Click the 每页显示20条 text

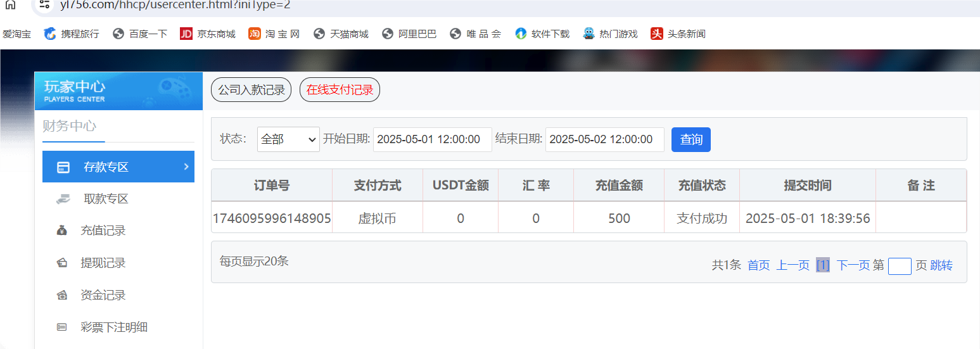[254, 261]
